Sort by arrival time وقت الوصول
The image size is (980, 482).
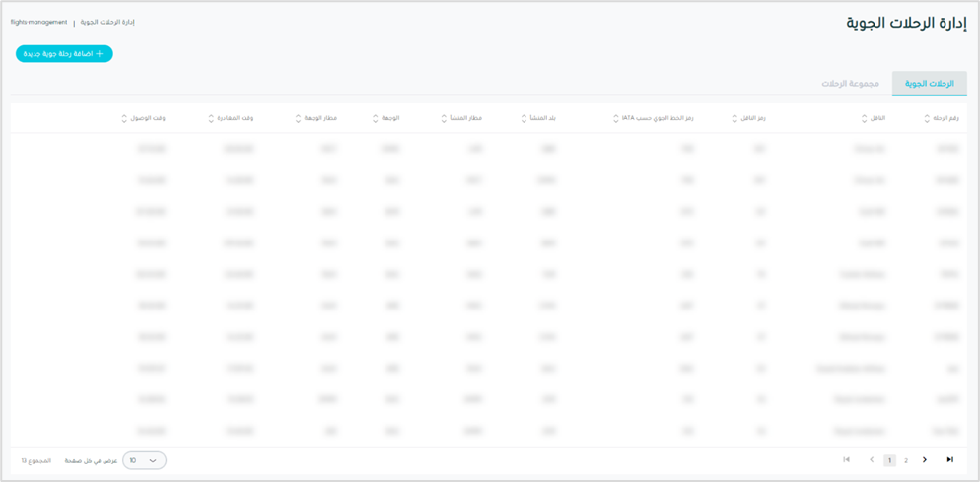(x=124, y=119)
